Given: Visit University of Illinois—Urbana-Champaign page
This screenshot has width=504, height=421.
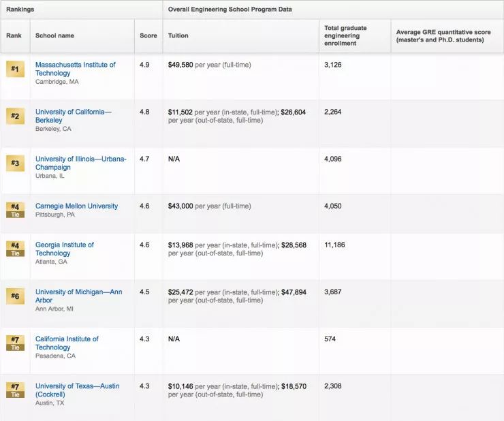Looking at the screenshot, I should point(80,163).
